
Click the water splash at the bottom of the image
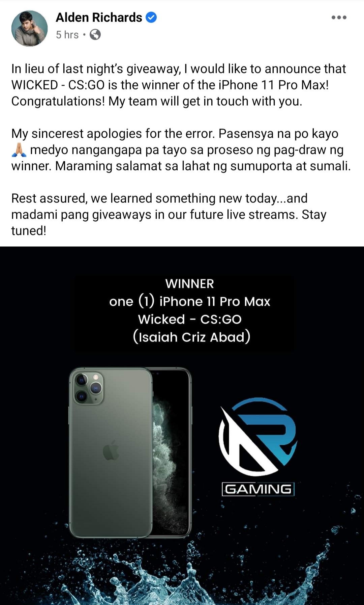coord(182,574)
